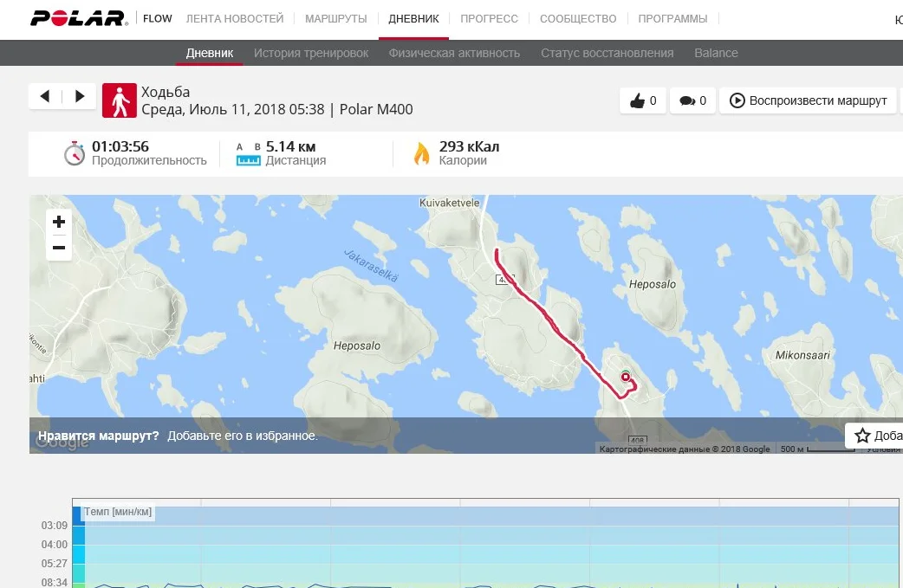Click the red walking sport icon

[120, 100]
